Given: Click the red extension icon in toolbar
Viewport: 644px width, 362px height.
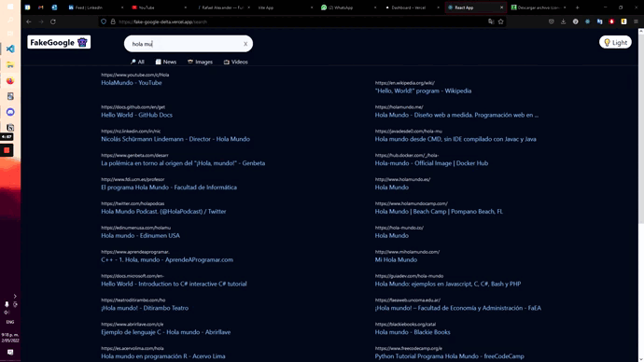Looking at the screenshot, I should point(611,21).
